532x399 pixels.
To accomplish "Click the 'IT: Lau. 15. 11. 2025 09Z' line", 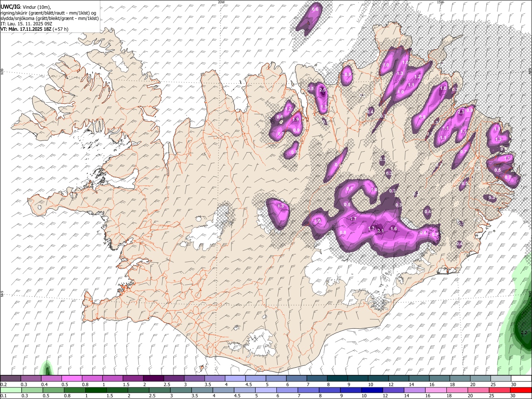I will coord(26,24).
